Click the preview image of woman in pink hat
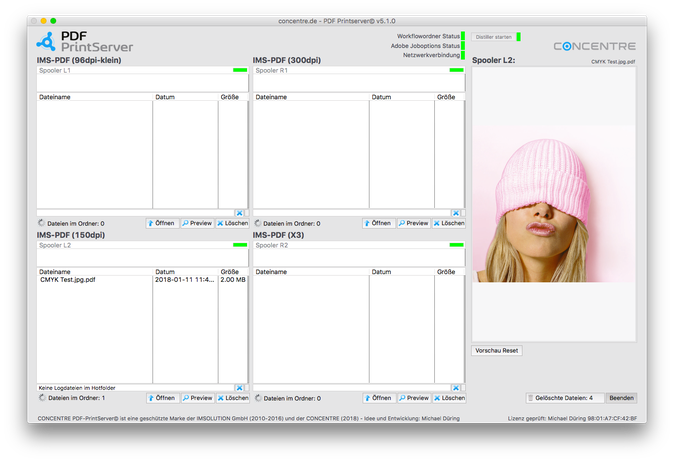The height and width of the screenshot is (462, 674). point(554,204)
